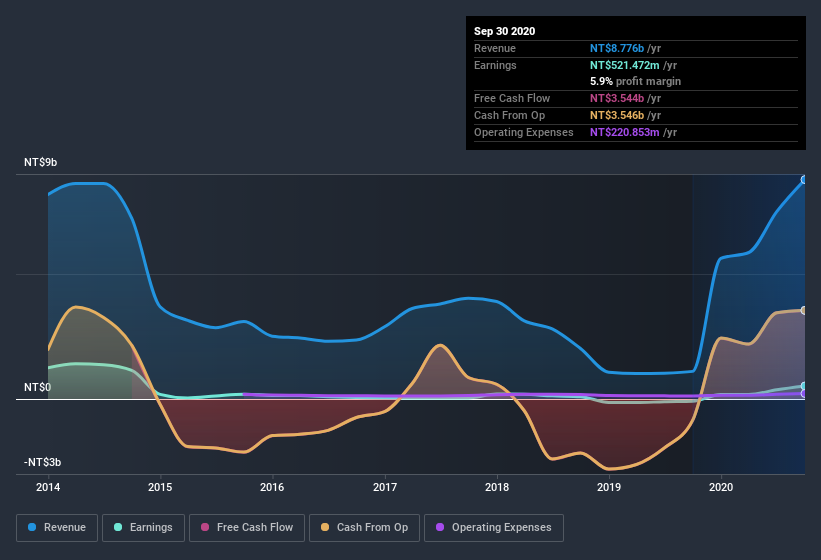Click the purple Operating Expenses legend dot
821x560 pixels.
(x=440, y=527)
